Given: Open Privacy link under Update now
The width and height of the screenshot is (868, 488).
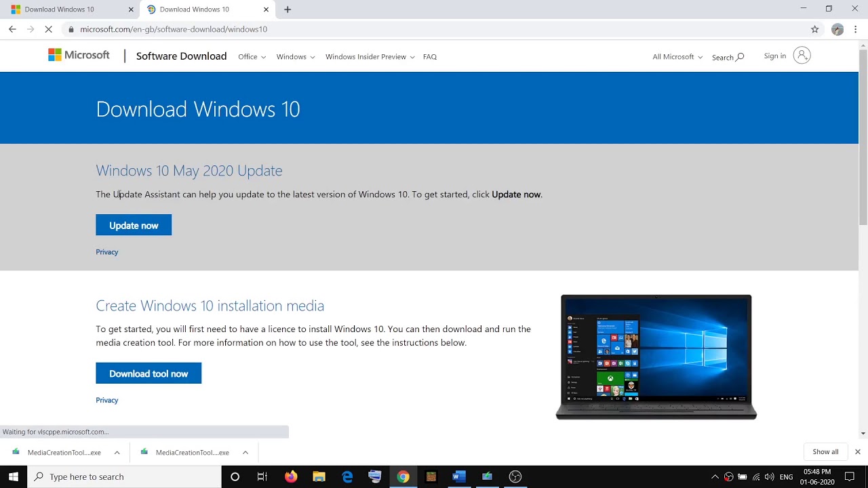Looking at the screenshot, I should click(107, 252).
